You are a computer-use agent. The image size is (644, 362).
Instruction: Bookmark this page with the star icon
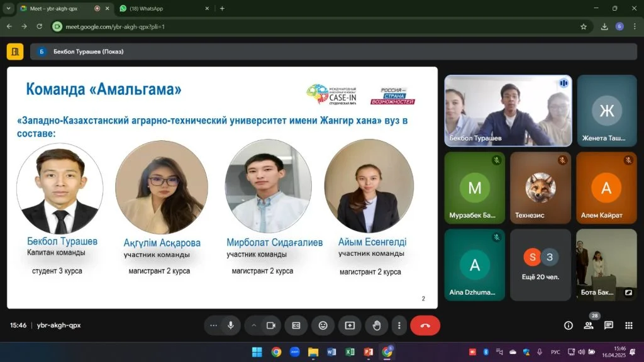click(584, 26)
